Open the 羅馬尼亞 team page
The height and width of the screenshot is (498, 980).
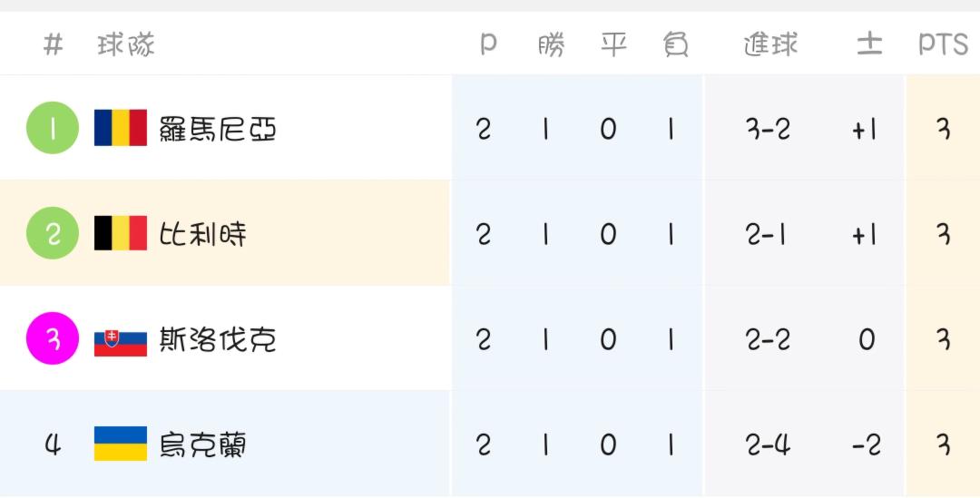217,129
